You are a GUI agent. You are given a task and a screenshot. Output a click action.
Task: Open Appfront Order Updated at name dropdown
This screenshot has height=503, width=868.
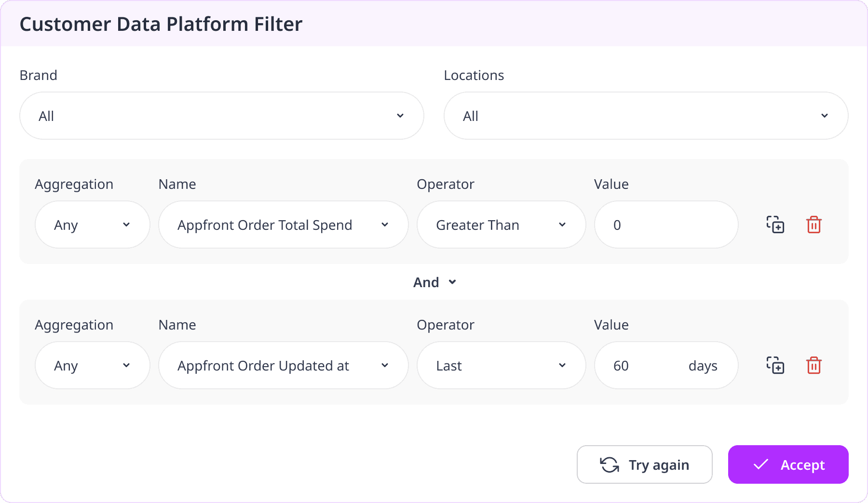pos(283,365)
